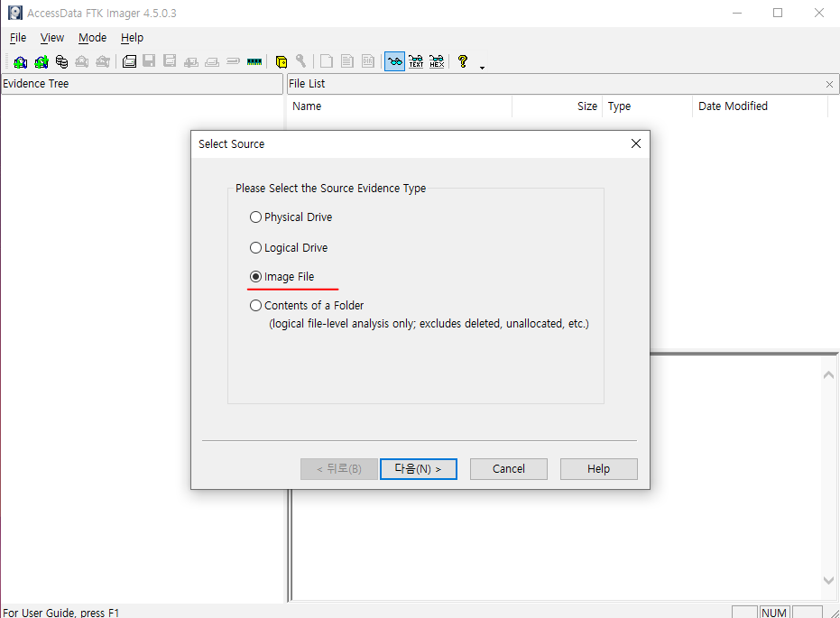
Task: Sort file list by Name column
Action: (x=400, y=106)
